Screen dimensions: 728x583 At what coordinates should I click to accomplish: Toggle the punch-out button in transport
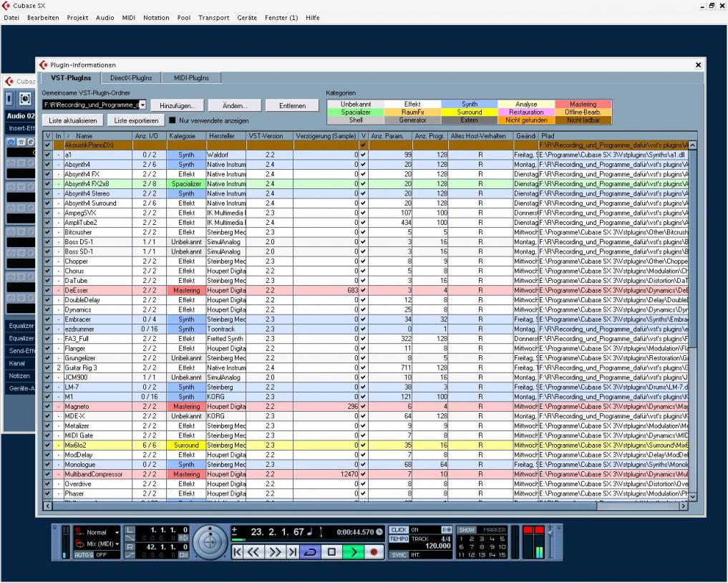click(184, 554)
